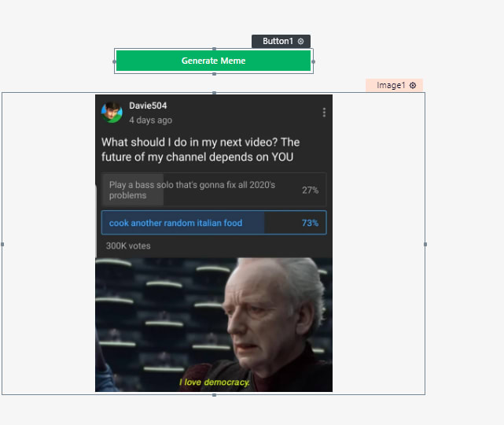Select the Button1 widget name tag

point(281,42)
